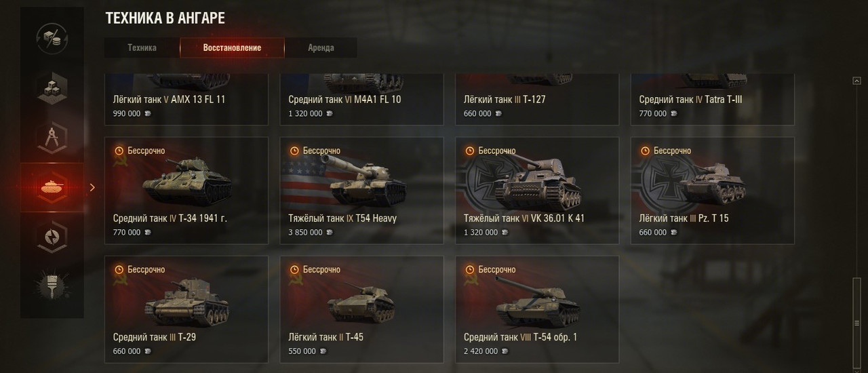Open the customization paintbrush sidebar icon

click(52, 286)
